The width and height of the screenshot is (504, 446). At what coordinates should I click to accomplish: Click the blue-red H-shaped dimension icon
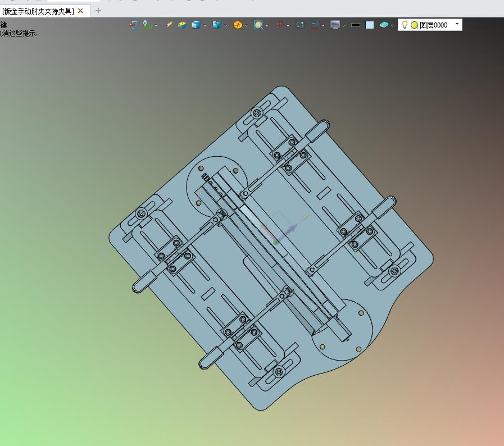coord(314,25)
